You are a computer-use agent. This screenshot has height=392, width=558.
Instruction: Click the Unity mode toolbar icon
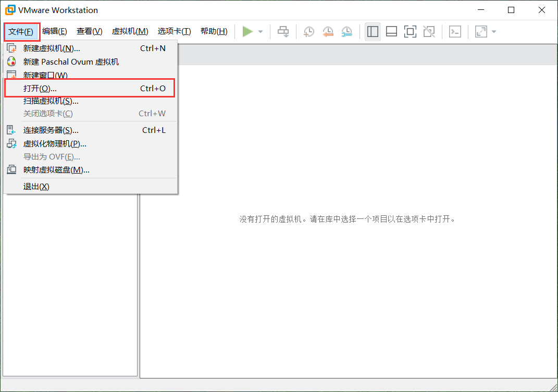429,32
